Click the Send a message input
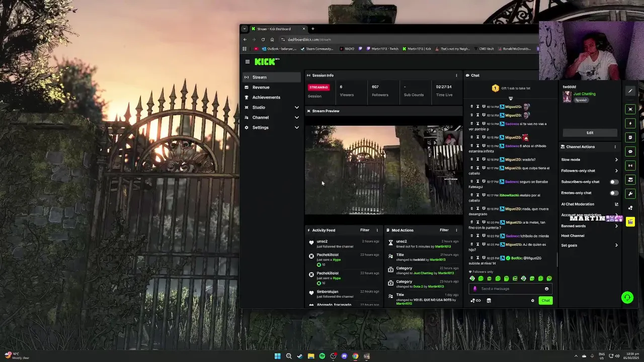Viewport: 644px width, 362px height. click(511, 289)
